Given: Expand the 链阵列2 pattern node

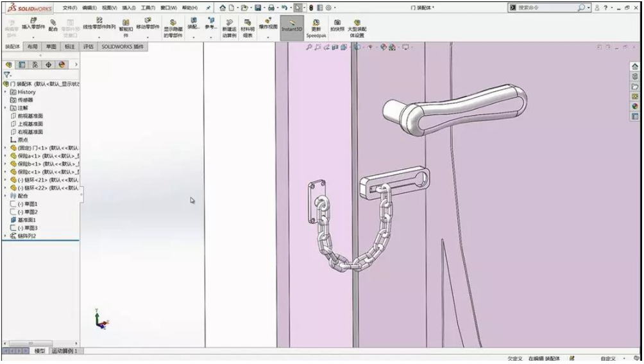Looking at the screenshot, I should pyautogui.click(x=5, y=236).
